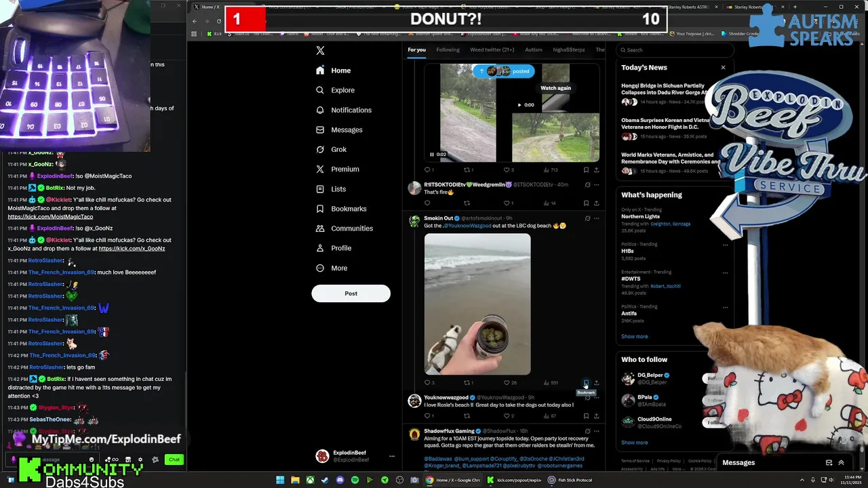This screenshot has height=488, width=868.
Task: Open the beach jar photo in Smokin Out post
Action: click(477, 304)
